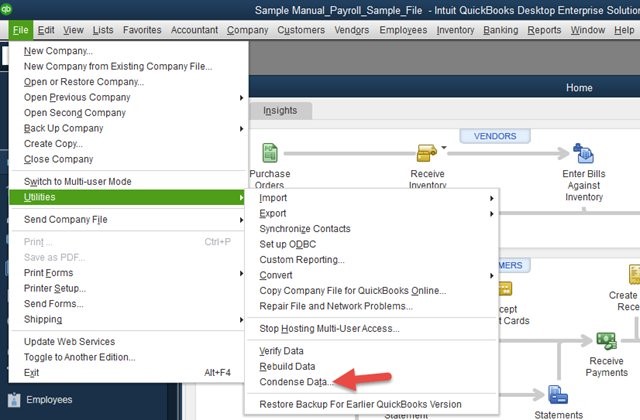Open the Lists menu
Viewport: 640px width, 420px height.
(103, 30)
